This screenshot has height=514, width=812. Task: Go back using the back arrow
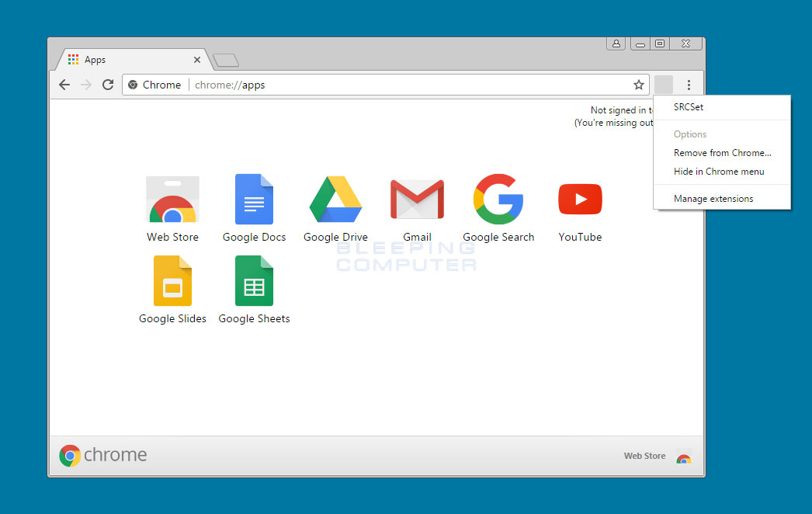click(x=64, y=85)
